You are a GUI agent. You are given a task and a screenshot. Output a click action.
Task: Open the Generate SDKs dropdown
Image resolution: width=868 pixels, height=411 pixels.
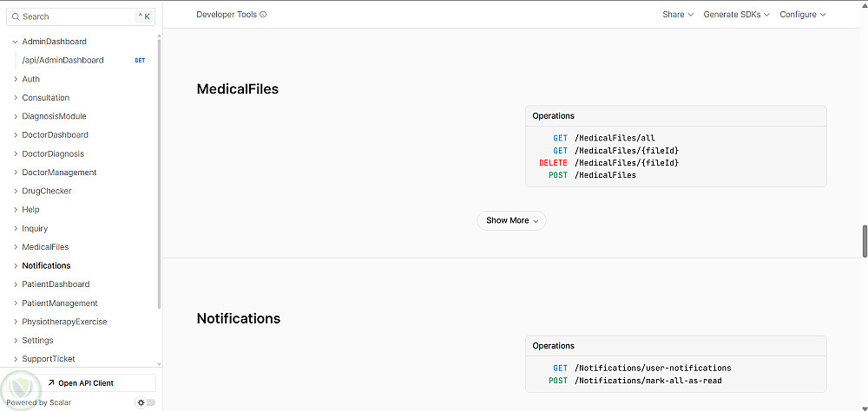point(737,15)
